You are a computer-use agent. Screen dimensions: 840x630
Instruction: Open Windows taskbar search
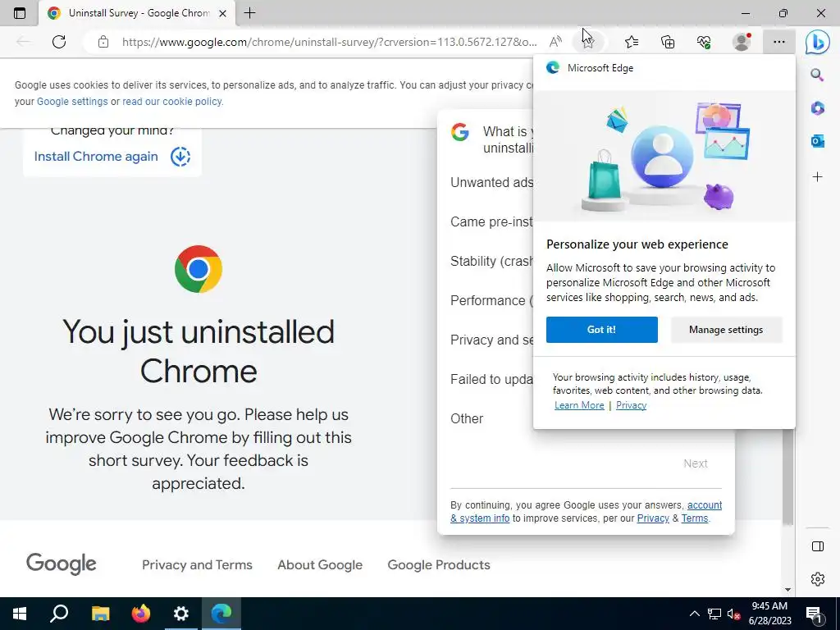click(x=59, y=614)
